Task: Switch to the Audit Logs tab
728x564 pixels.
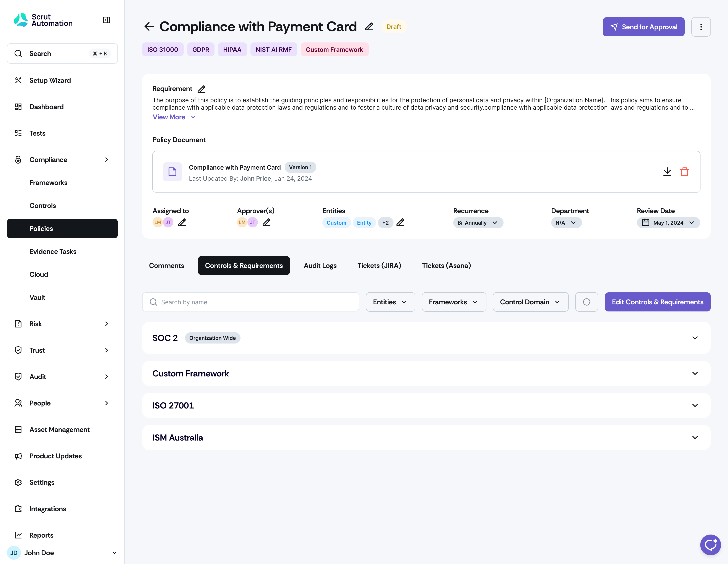Action: click(x=320, y=266)
